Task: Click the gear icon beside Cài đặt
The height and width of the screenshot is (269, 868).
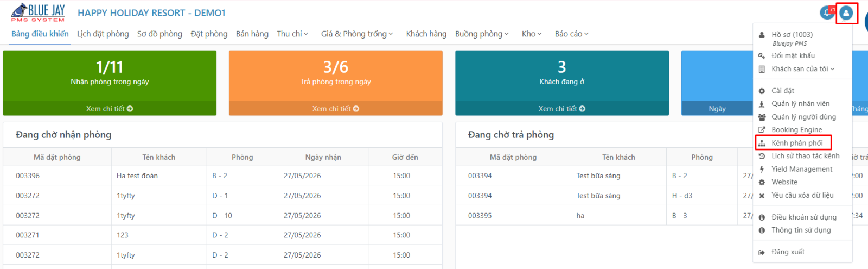Action: click(762, 91)
